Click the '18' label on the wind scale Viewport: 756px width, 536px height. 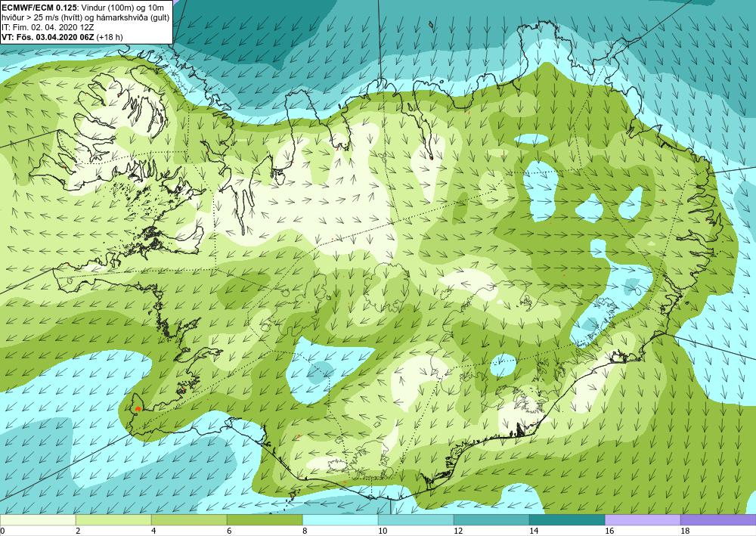coord(685,531)
